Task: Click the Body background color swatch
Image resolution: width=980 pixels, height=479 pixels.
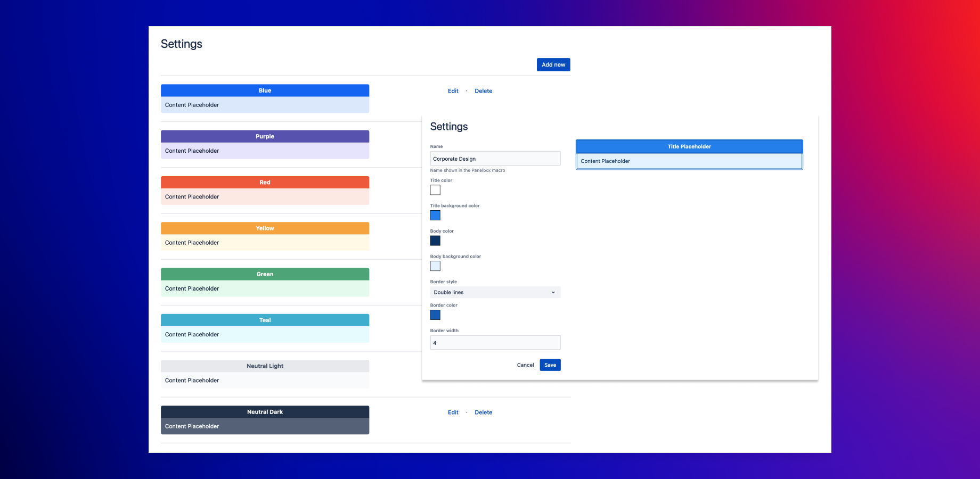Action: (x=435, y=266)
